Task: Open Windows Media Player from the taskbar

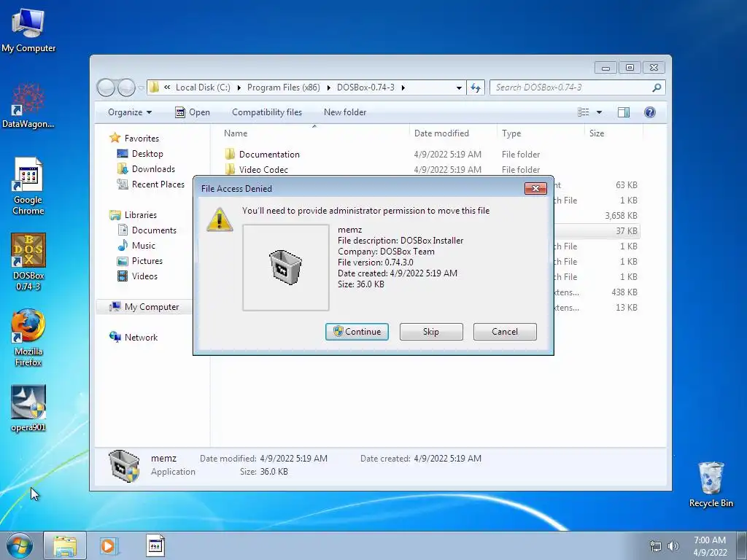Action: pyautogui.click(x=109, y=545)
